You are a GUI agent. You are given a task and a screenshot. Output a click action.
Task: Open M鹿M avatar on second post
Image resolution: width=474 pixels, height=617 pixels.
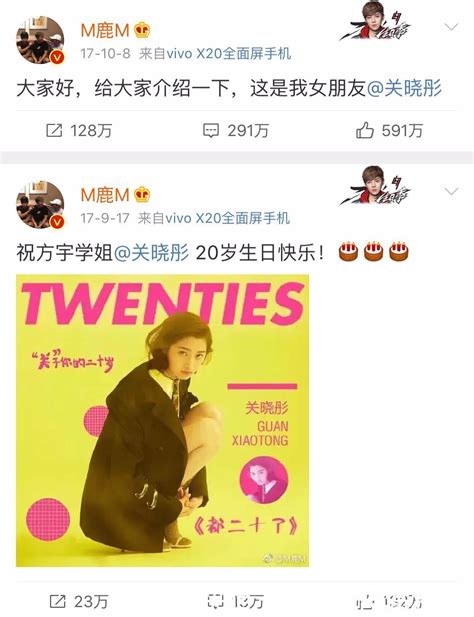[40, 205]
